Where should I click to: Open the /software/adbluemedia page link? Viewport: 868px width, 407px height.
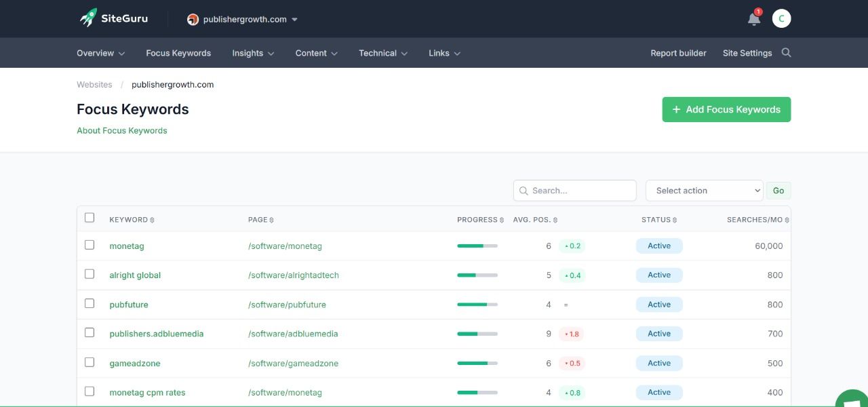293,334
